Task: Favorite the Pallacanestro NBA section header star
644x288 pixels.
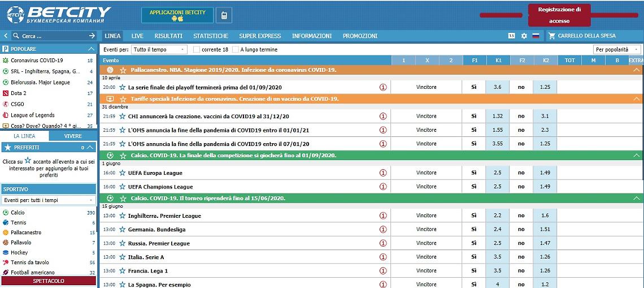Action: (x=123, y=70)
